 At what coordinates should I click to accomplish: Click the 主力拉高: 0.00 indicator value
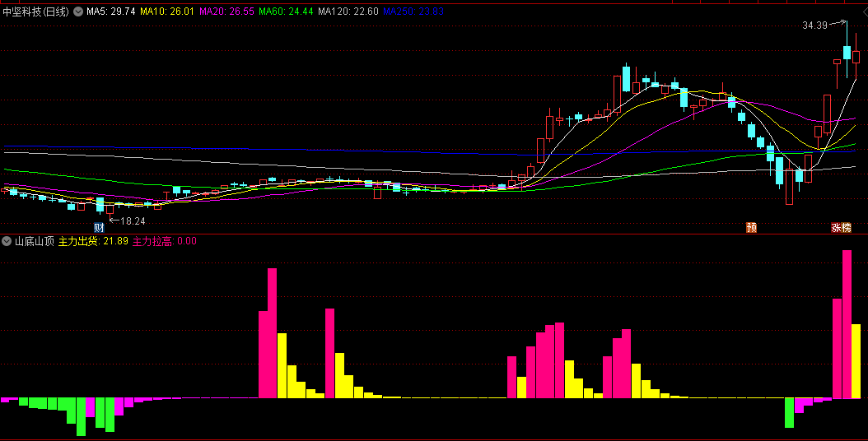tap(165, 241)
